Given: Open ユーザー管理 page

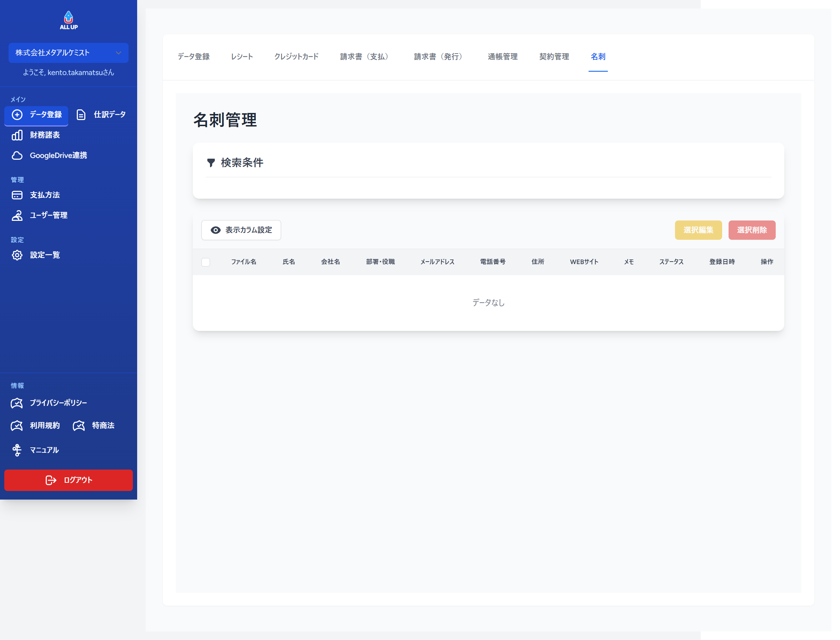Looking at the screenshot, I should (x=40, y=215).
